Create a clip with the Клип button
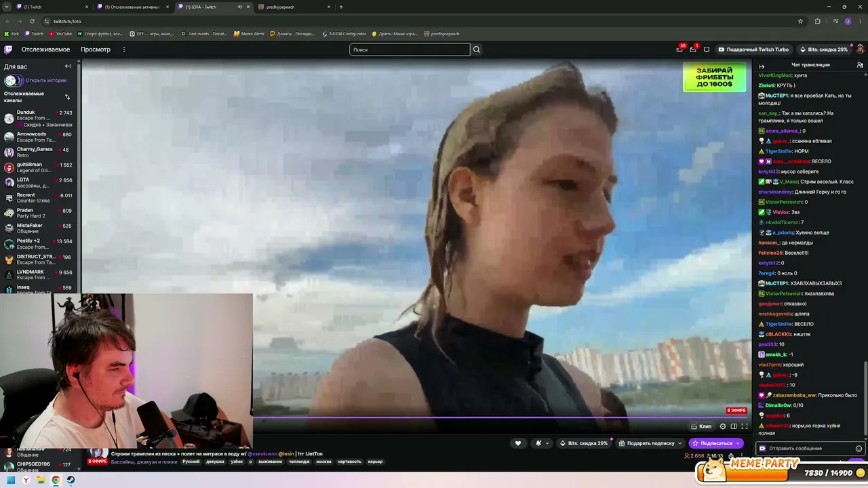Screen dimensions: 868x488 (x=702, y=426)
